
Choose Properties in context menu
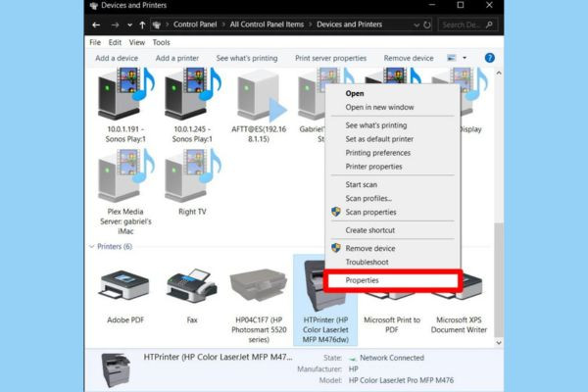392,280
